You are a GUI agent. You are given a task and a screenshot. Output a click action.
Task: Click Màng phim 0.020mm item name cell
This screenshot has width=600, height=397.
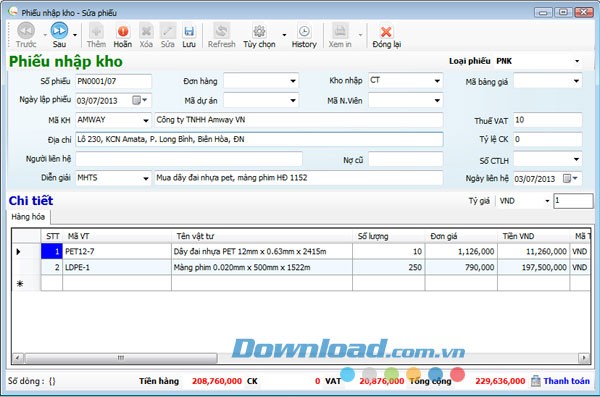tap(262, 267)
